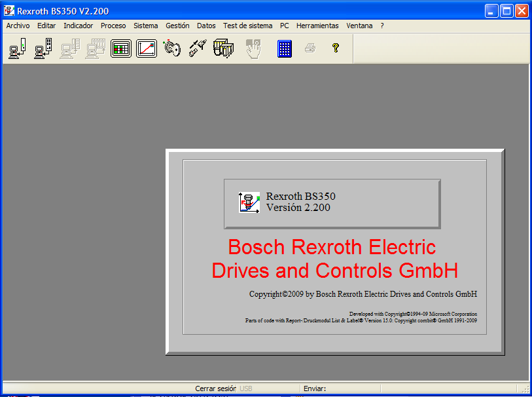Close the Rexroth BS350 window

pyautogui.click(x=522, y=11)
